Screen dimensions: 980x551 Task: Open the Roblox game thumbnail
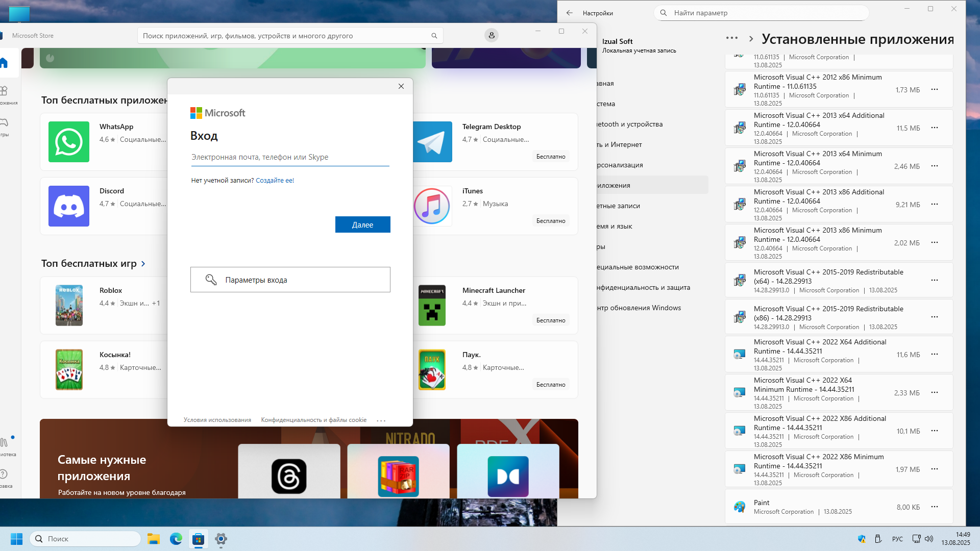coord(69,306)
